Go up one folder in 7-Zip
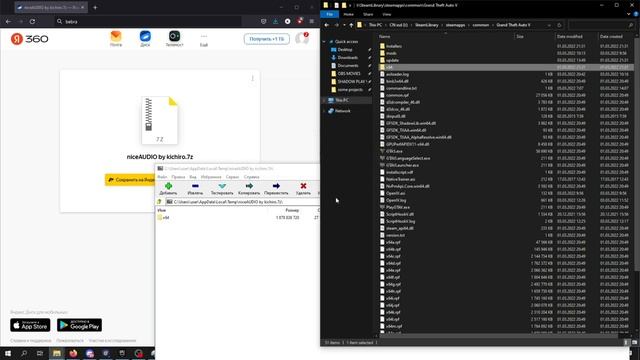 tap(160, 202)
